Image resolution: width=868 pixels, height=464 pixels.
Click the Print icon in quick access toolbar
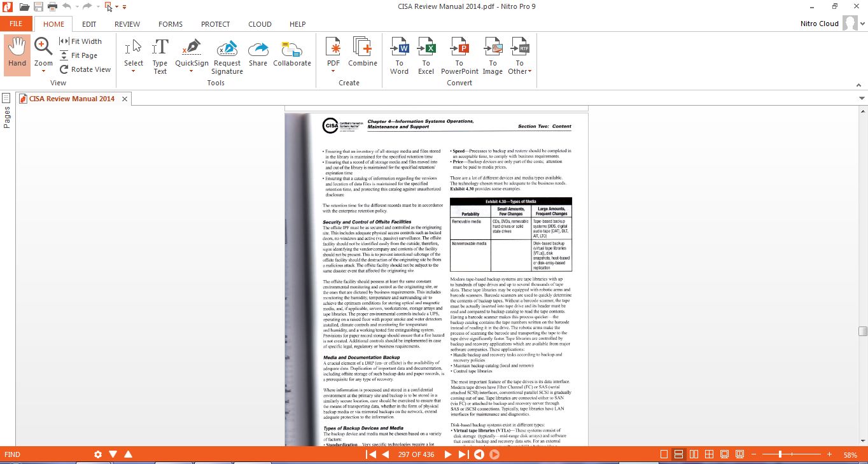tap(52, 6)
